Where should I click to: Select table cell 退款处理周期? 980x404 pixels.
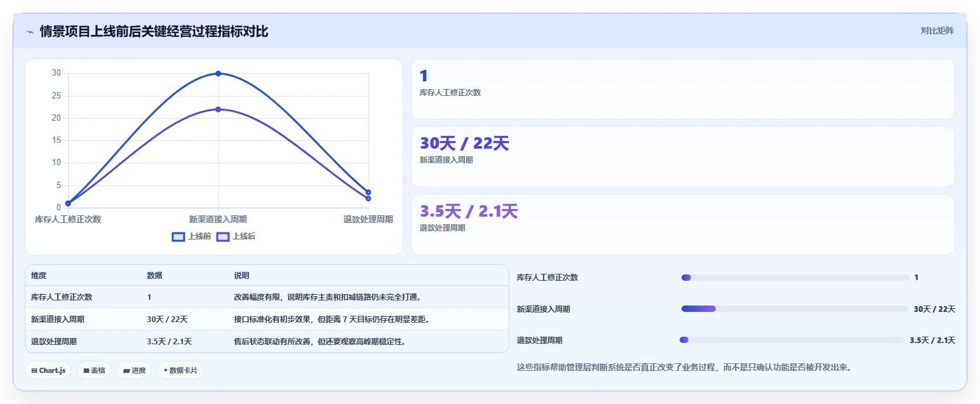pos(54,341)
